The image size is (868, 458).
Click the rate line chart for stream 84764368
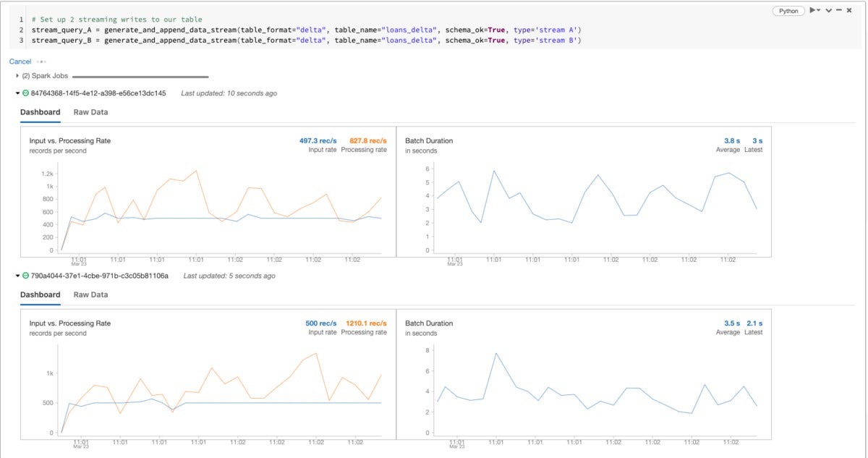[x=221, y=210]
